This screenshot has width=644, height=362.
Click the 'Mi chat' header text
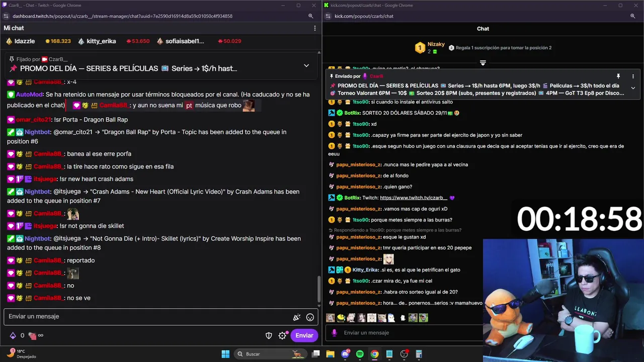pos(14,28)
